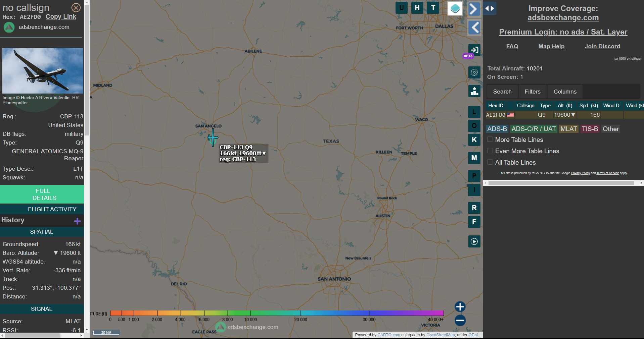
Task: Toggle the H map button
Action: click(x=417, y=7)
